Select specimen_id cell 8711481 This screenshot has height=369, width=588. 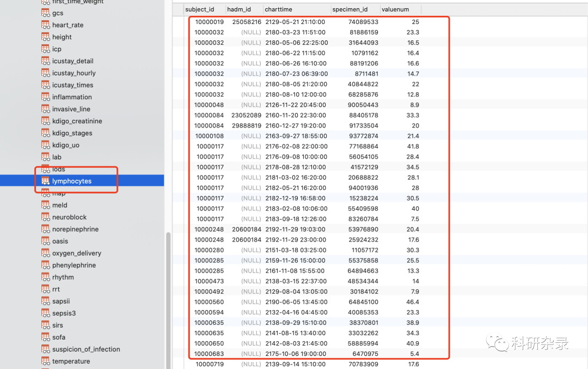point(366,74)
